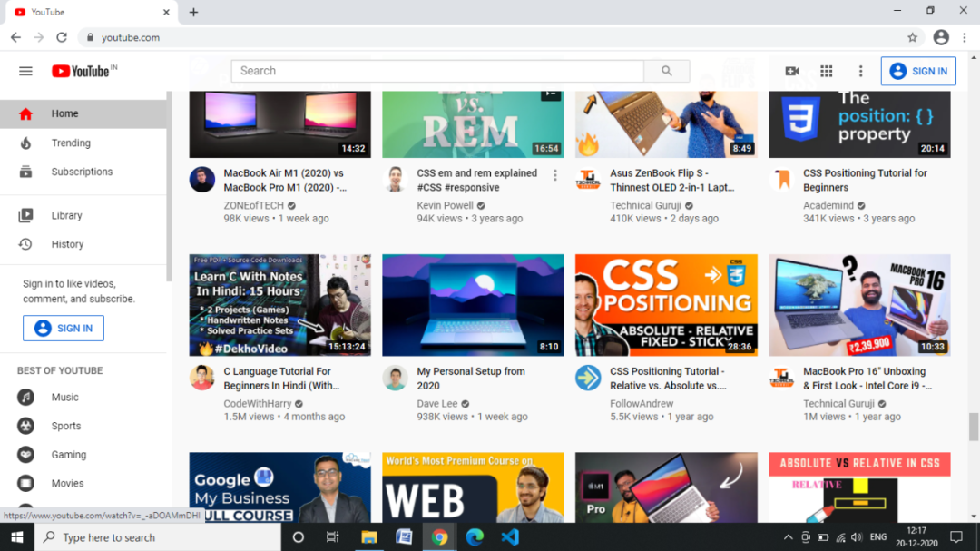Play the Google My Business course thumbnail
Screen dimensions: 980x551
tap(280, 487)
